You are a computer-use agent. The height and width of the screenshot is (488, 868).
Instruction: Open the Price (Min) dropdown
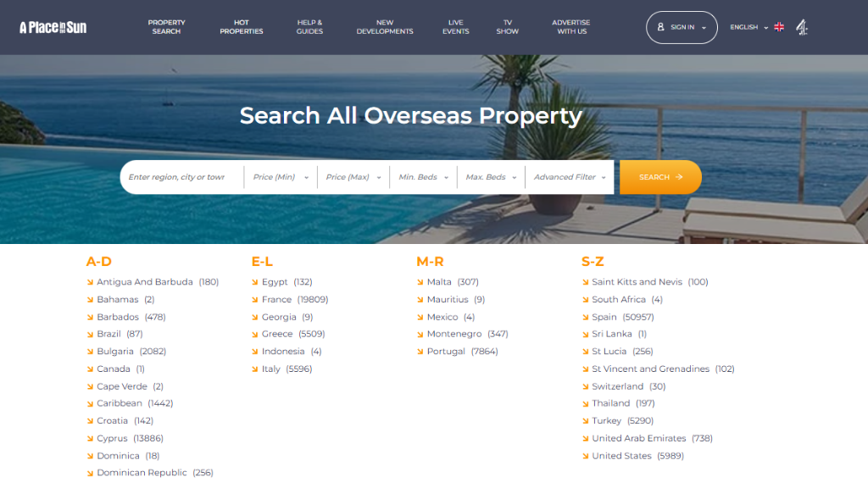point(281,177)
